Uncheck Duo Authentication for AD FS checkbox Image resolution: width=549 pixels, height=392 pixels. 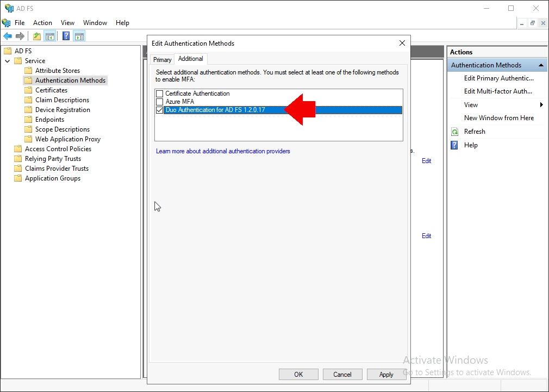pos(160,110)
